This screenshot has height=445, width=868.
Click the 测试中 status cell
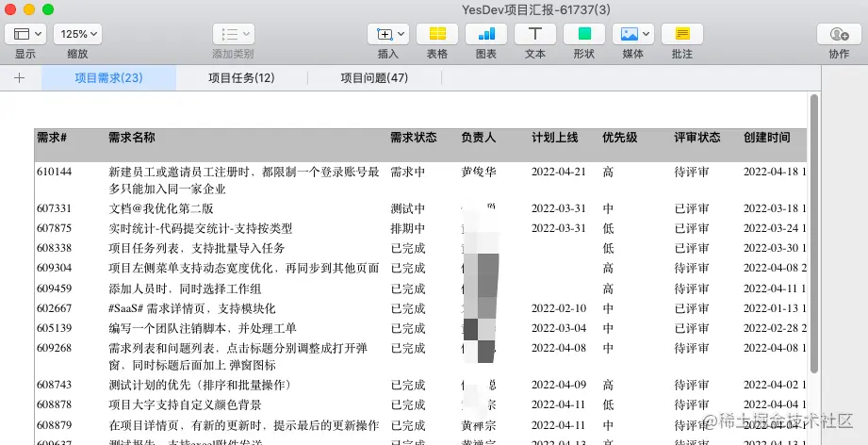[408, 208]
